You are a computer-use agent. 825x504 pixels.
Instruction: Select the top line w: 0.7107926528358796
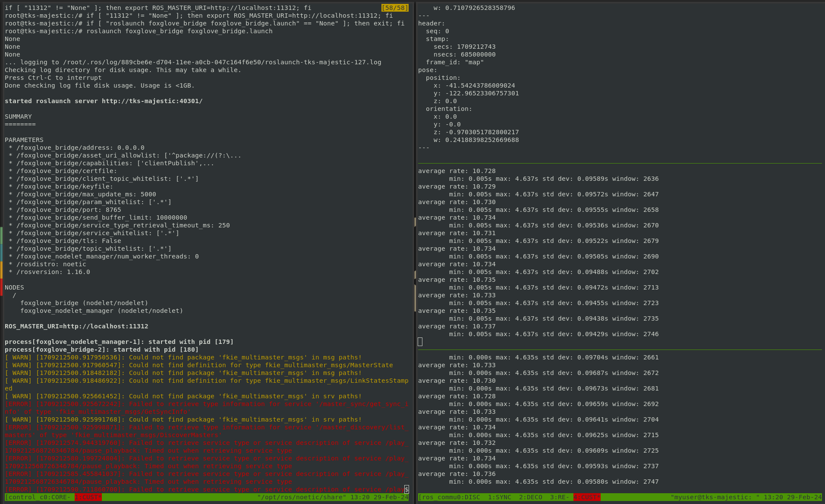tap(474, 8)
